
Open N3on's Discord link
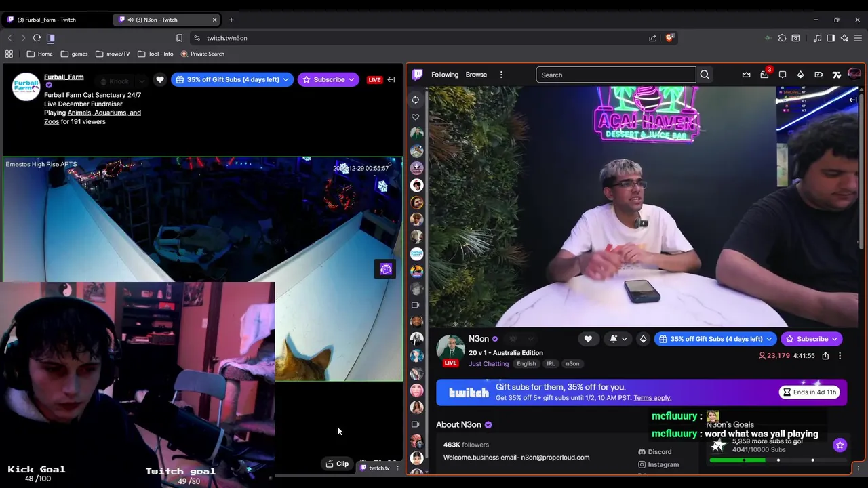click(x=655, y=452)
